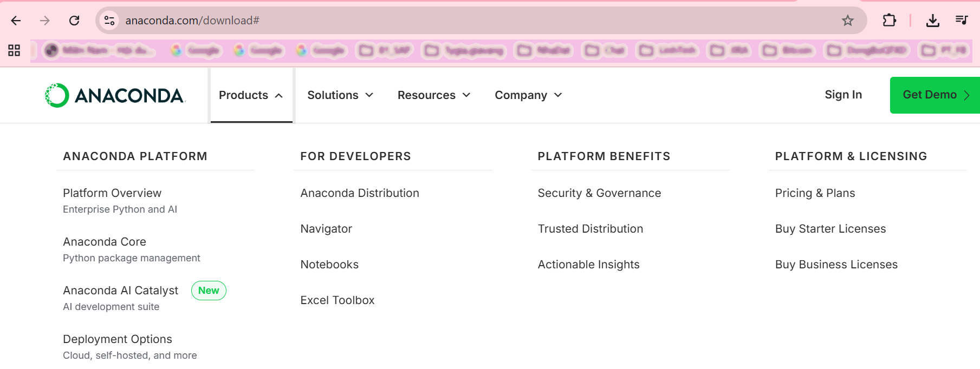
Task: Click the PLATFORM & LICENSING heading
Action: [x=851, y=156]
